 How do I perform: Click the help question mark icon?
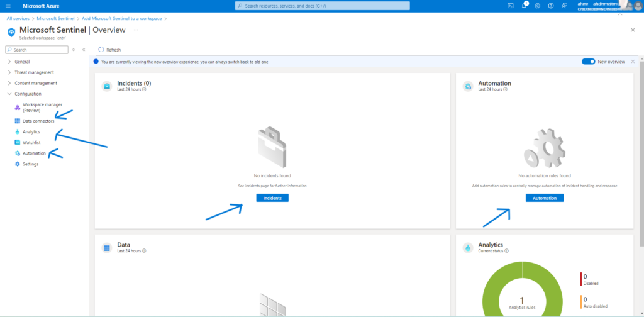551,6
